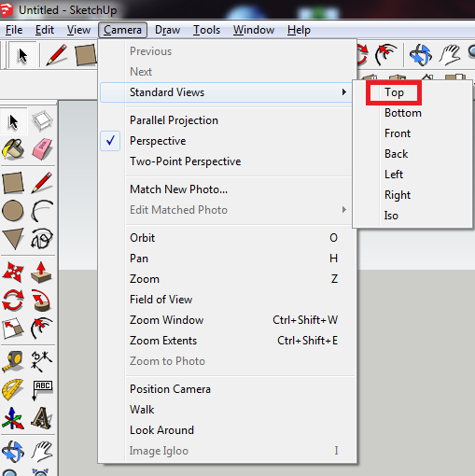This screenshot has width=475, height=476.
Task: Expand the Edit Matched Photo submenu arrow
Action: pyautogui.click(x=343, y=210)
